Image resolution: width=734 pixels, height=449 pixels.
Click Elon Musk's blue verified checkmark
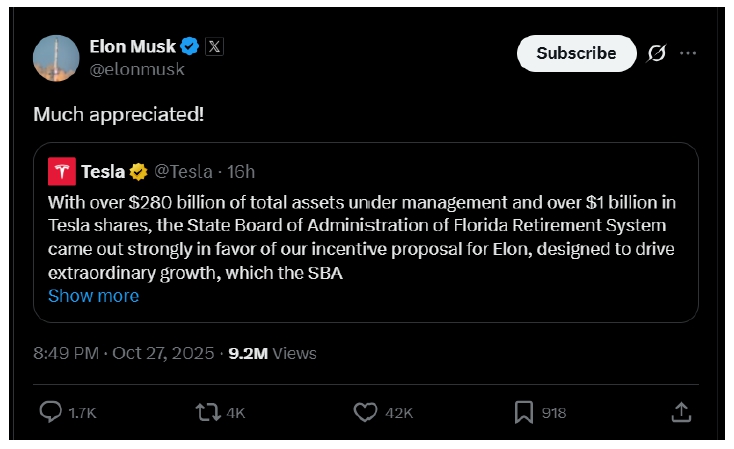[190, 46]
